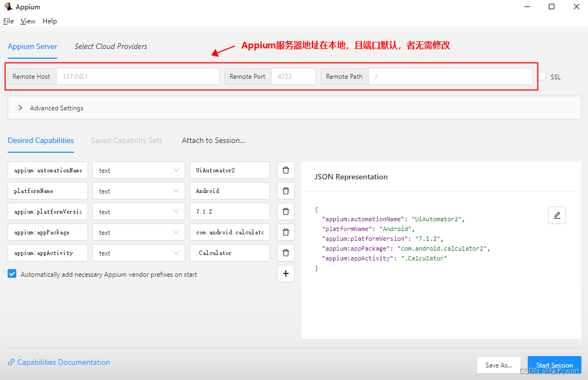This screenshot has height=380, width=588.
Task: Open the View menu
Action: 28,21
